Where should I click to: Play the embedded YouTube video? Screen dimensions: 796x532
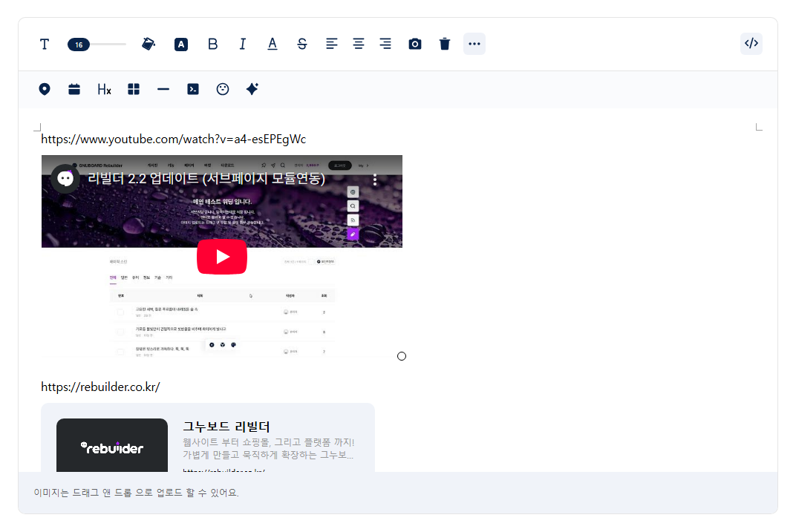coord(222,257)
